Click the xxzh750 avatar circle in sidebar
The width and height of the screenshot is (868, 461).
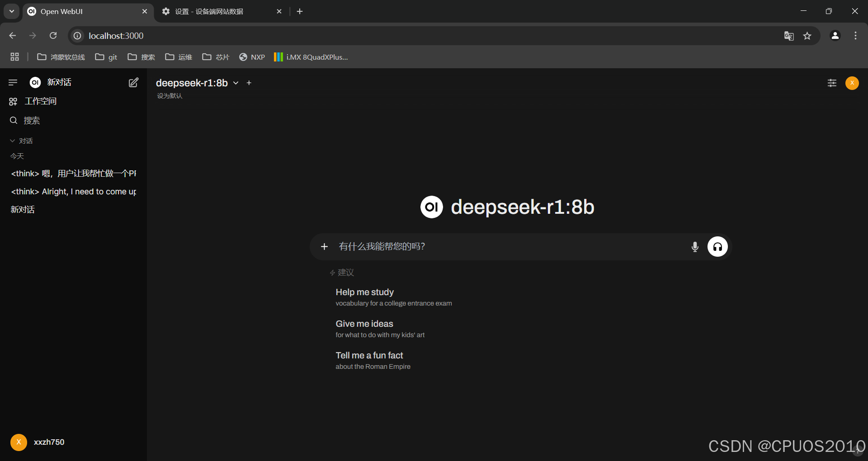tap(19, 442)
